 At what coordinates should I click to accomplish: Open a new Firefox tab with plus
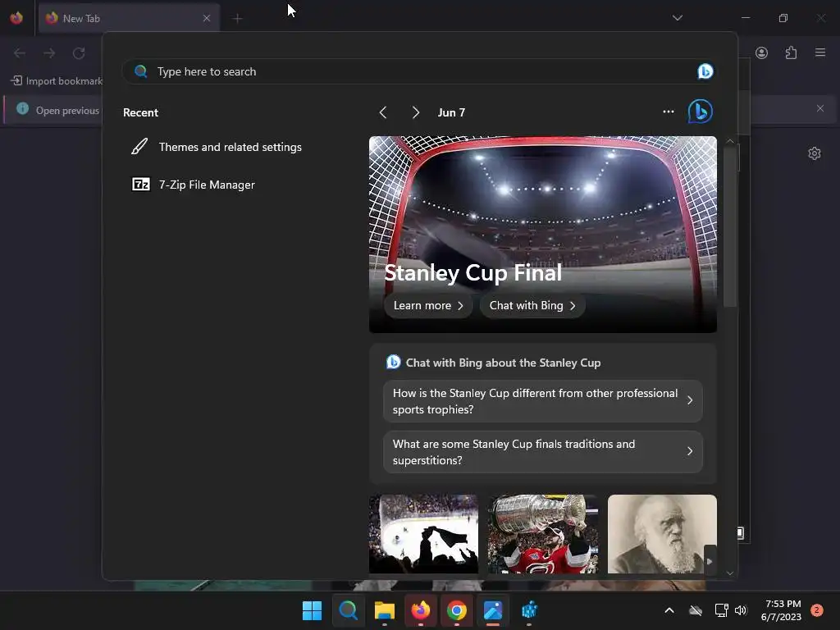(237, 19)
